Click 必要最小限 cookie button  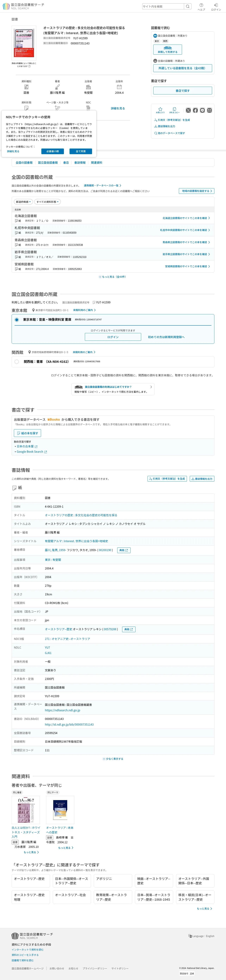[52, 151]
